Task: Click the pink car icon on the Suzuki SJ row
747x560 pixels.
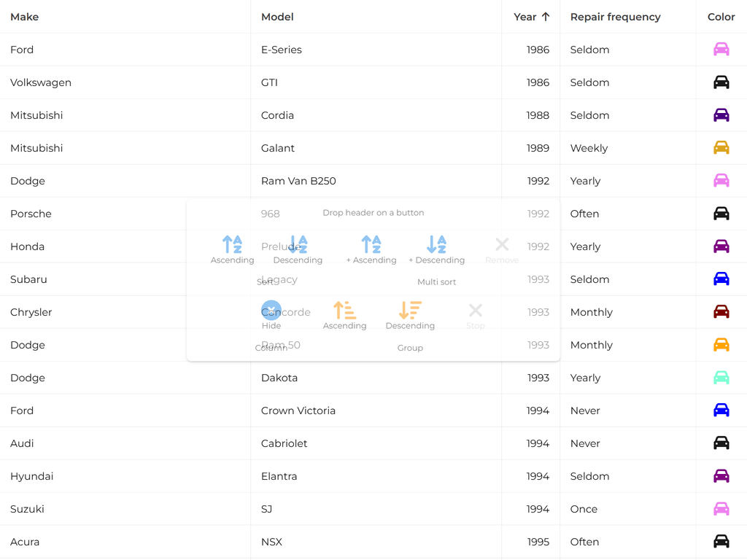Action: [x=721, y=508]
